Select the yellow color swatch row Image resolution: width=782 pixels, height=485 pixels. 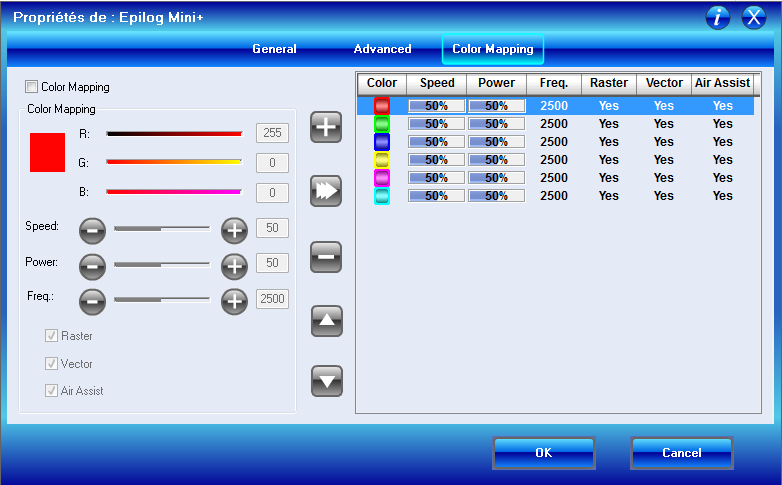click(555, 160)
